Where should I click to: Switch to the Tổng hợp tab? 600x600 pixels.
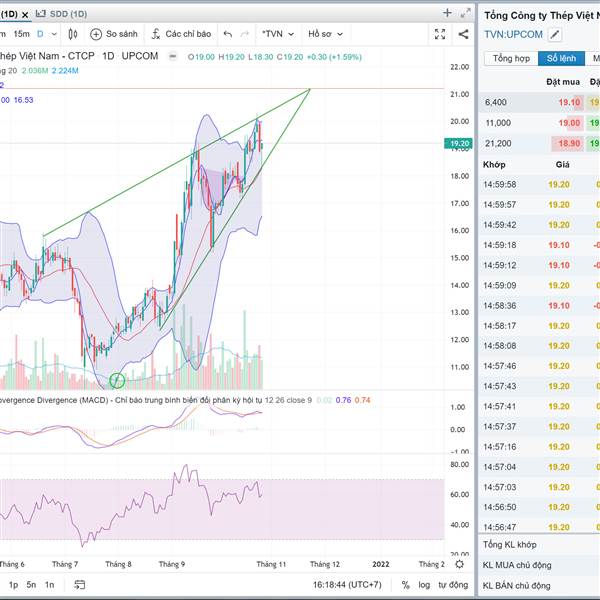[x=511, y=59]
